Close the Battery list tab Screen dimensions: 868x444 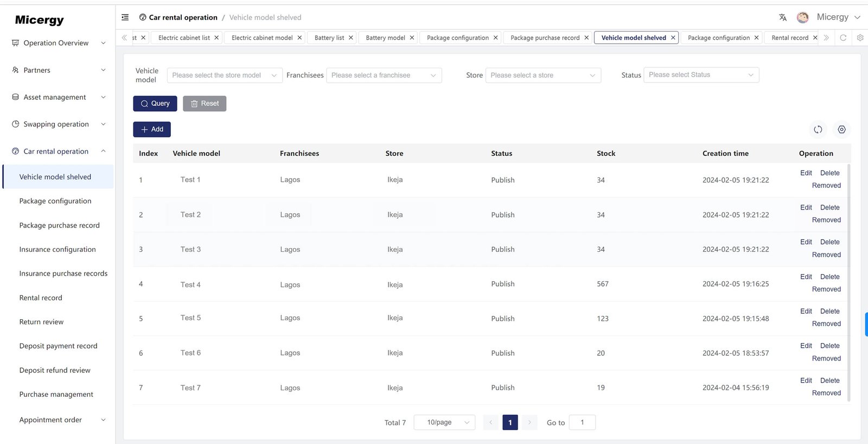[x=351, y=38]
